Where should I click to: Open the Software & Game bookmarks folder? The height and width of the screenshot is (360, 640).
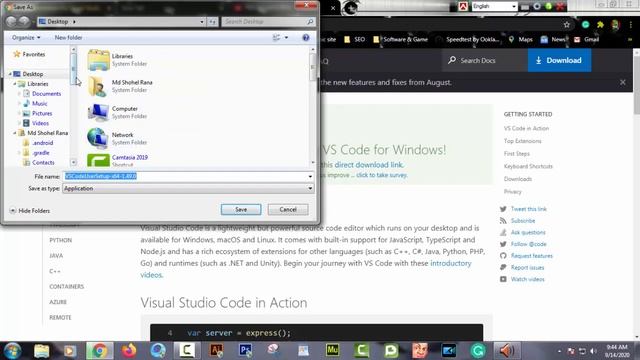400,40
